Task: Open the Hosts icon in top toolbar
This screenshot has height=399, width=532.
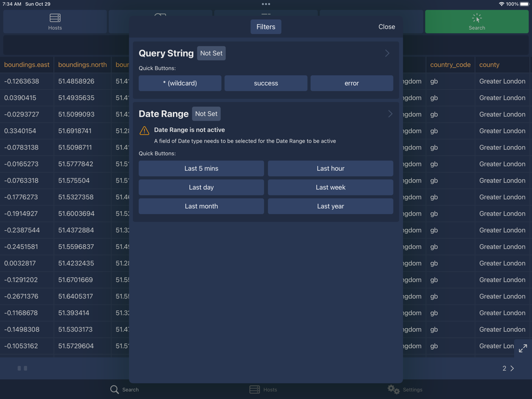Action: pos(55,18)
